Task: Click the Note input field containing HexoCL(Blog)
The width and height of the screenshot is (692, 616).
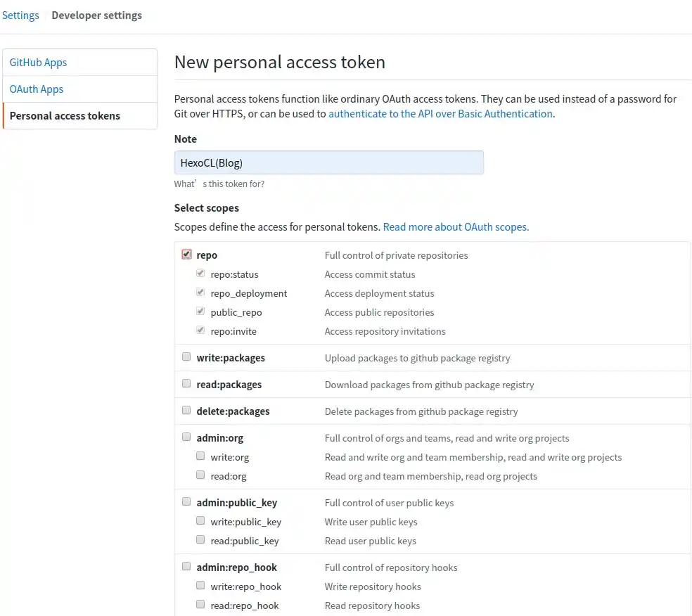Action: [x=328, y=162]
